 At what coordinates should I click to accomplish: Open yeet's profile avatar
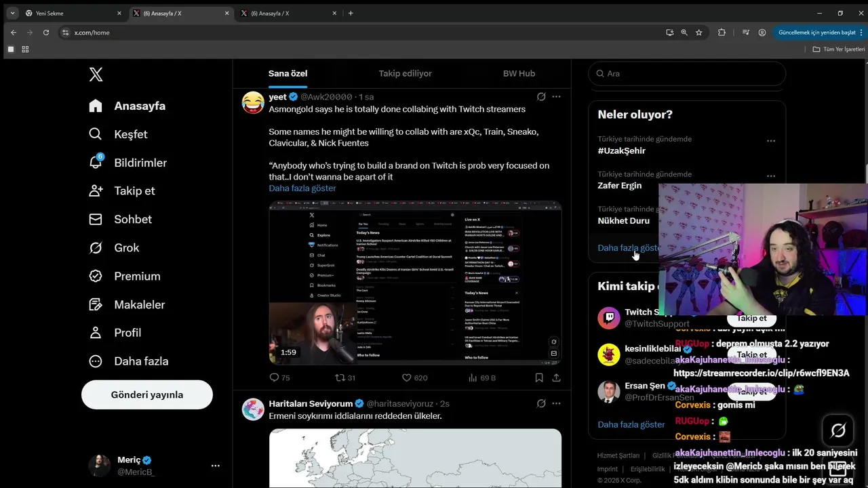[253, 102]
